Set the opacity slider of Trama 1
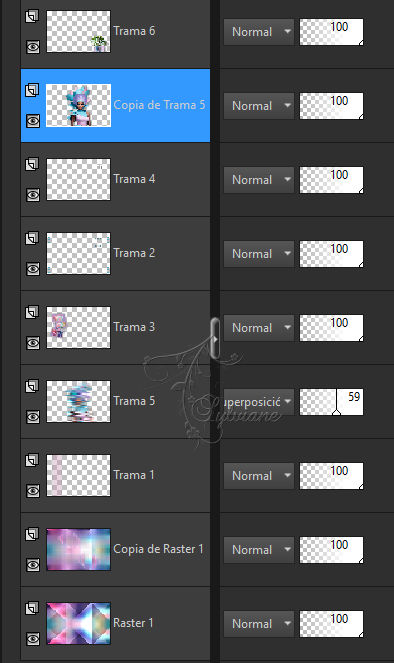 pyautogui.click(x=331, y=476)
